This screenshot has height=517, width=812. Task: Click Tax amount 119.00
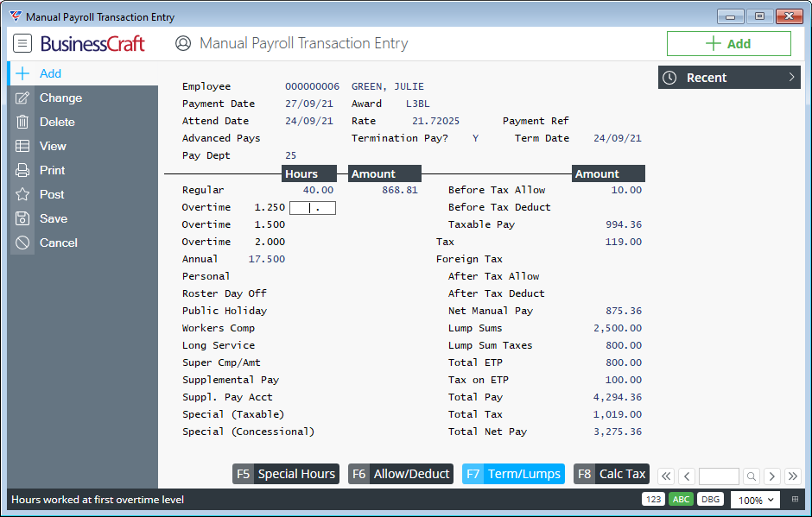coord(624,242)
